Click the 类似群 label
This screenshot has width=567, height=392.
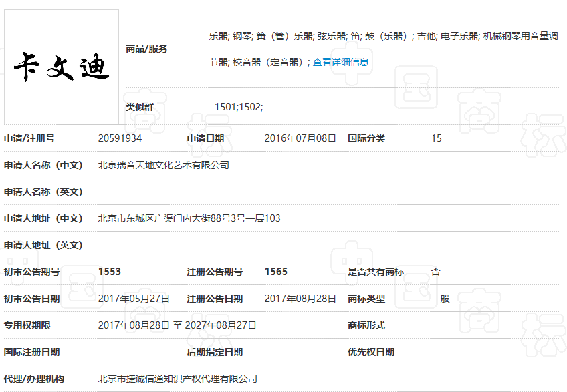coord(140,107)
